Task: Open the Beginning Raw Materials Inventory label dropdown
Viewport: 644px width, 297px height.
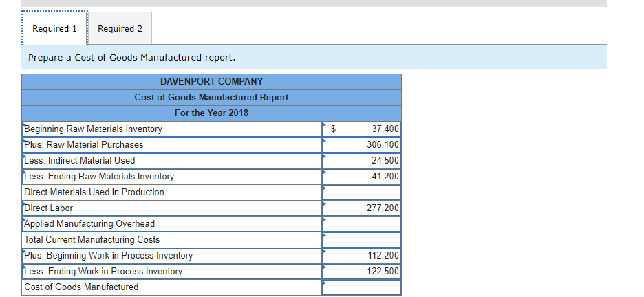Action: point(172,129)
